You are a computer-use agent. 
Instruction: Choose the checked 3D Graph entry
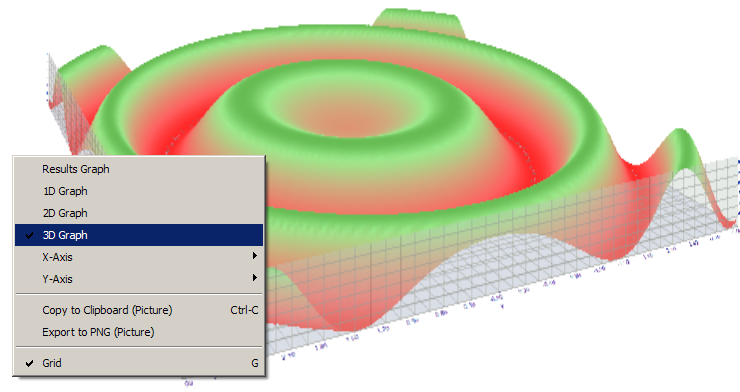tap(139, 235)
